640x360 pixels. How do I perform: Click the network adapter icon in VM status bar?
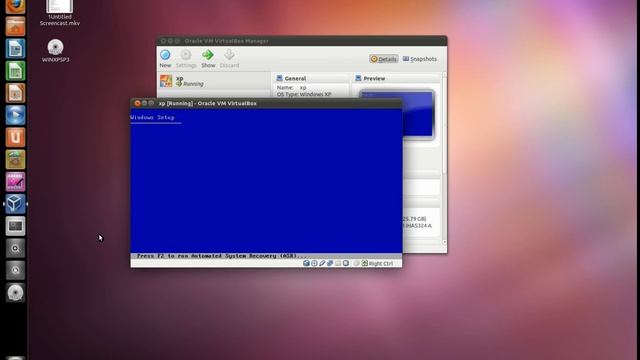[x=330, y=263]
